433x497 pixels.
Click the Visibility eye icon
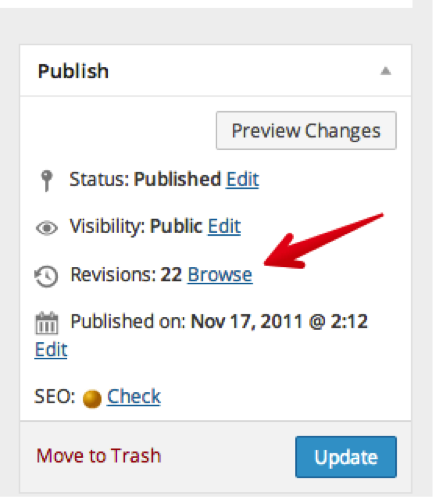tap(47, 228)
